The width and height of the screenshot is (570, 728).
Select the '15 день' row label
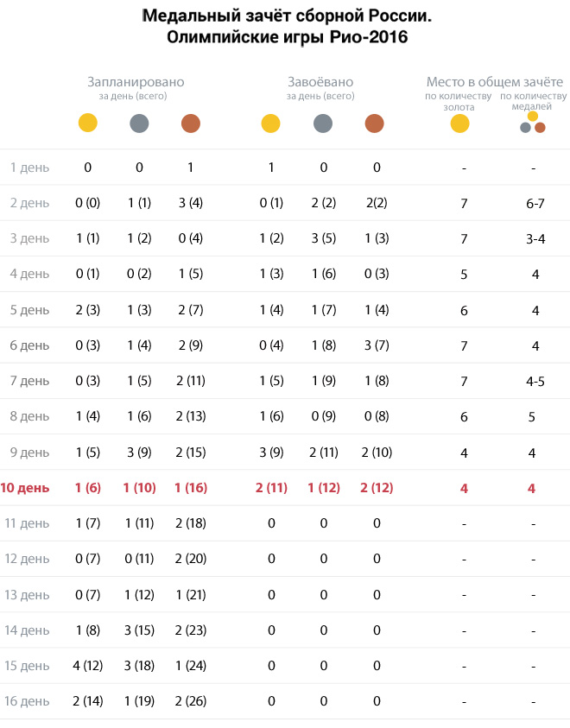[27, 666]
